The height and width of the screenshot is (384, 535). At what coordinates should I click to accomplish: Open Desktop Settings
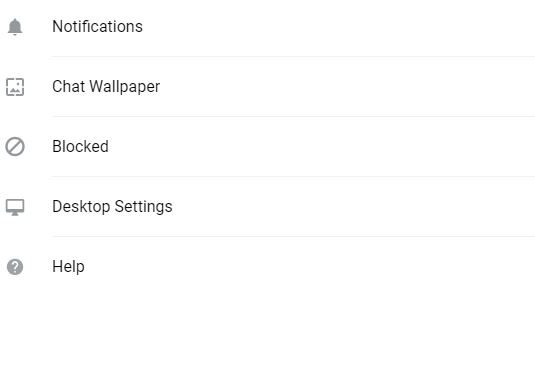268,207
